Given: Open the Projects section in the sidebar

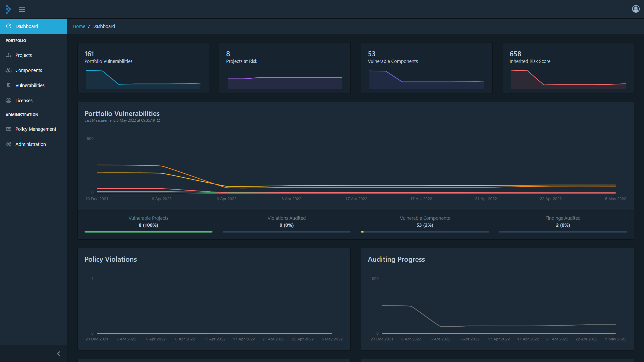Looking at the screenshot, I should click(x=23, y=55).
